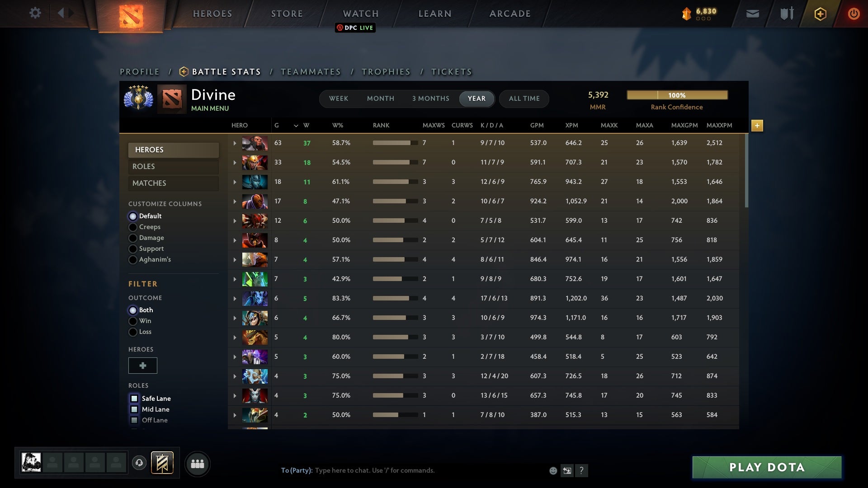Select the ALL TIME time filter
The width and height of the screenshot is (868, 488).
click(x=524, y=99)
